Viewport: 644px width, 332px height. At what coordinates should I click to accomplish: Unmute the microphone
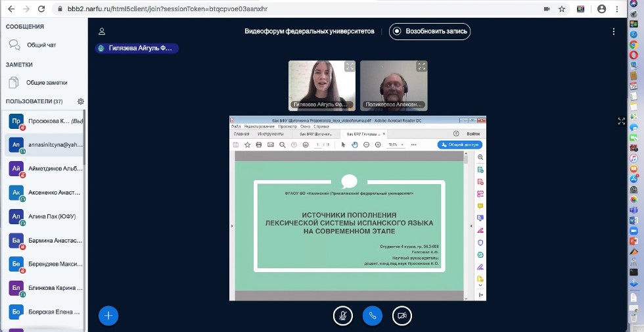tap(342, 316)
